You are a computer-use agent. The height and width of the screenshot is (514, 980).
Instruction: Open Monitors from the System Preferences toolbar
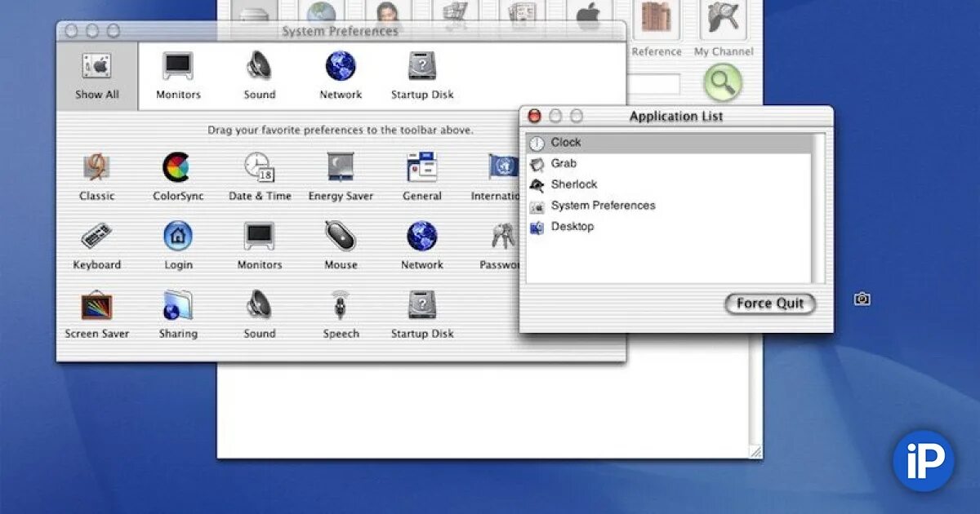coord(178,76)
